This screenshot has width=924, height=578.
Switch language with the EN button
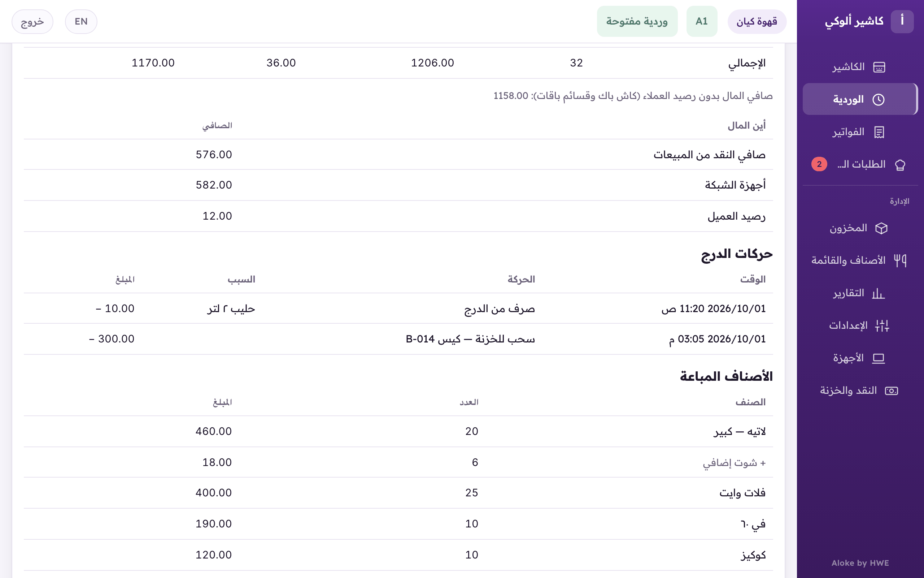[x=81, y=21]
